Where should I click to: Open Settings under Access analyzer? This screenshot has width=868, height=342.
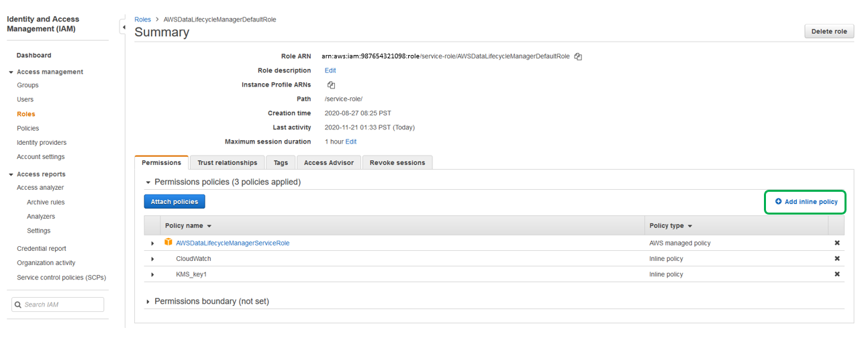(x=39, y=231)
